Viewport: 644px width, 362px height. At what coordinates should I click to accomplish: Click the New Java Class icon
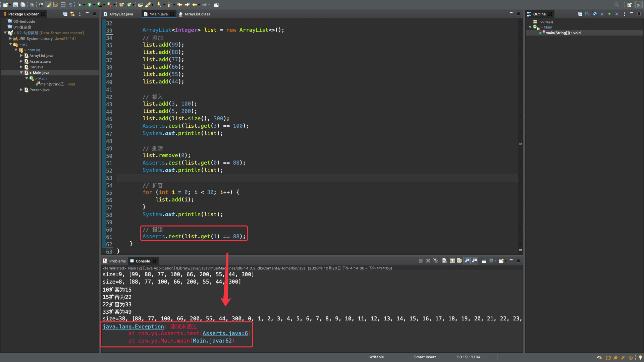(129, 5)
